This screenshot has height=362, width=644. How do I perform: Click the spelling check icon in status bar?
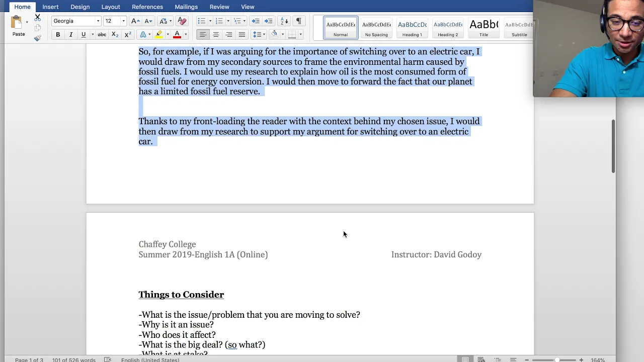click(108, 359)
